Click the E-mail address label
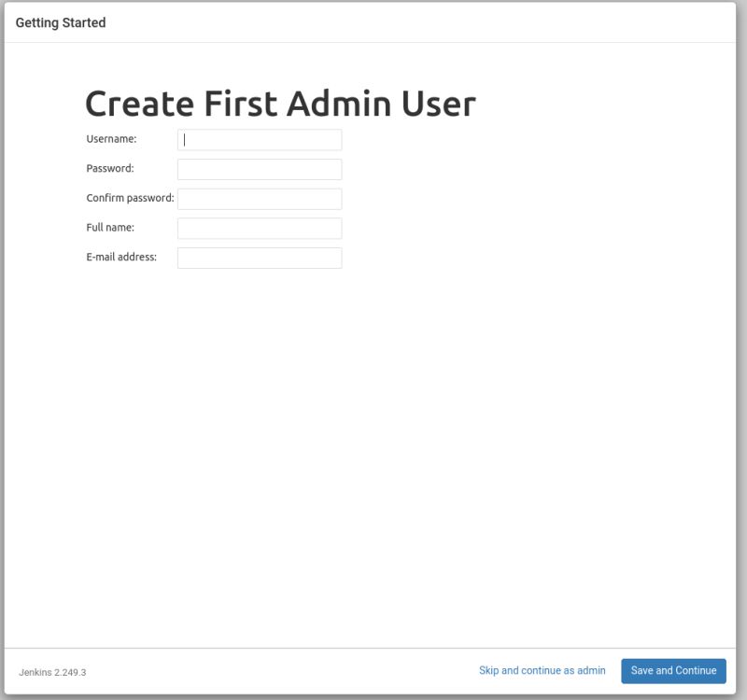 (122, 259)
